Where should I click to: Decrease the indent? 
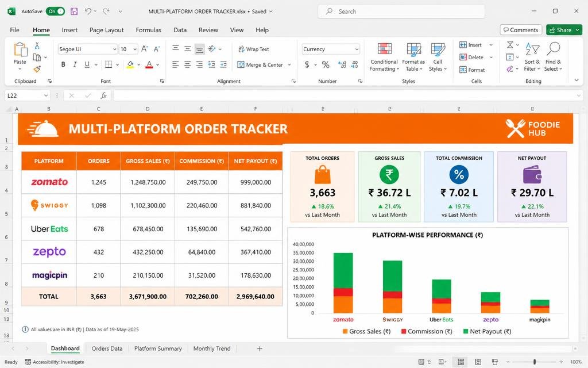click(211, 64)
